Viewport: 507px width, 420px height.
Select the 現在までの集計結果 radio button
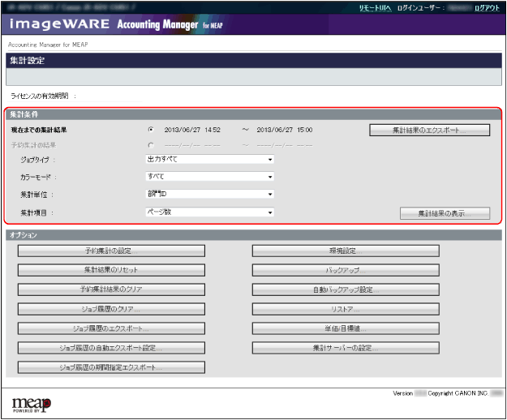point(151,130)
